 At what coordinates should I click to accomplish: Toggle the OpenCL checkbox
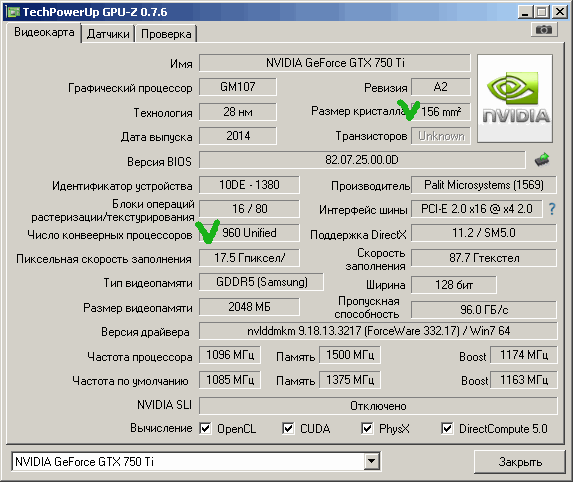coord(205,428)
